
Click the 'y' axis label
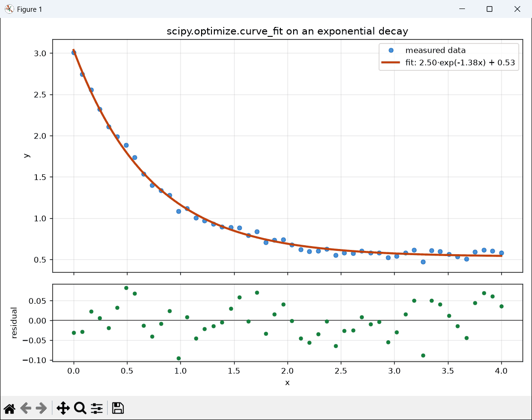point(26,156)
